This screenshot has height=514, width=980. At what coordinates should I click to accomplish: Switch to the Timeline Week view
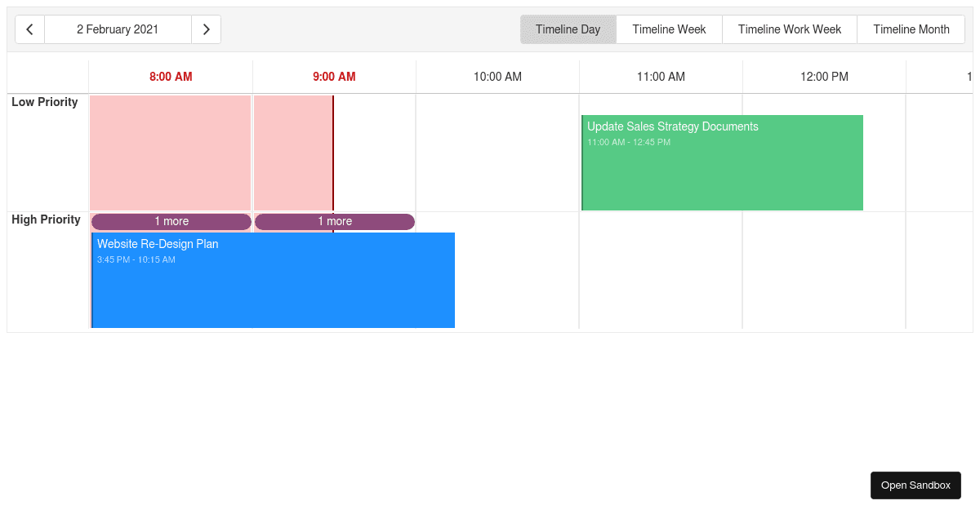pos(669,29)
